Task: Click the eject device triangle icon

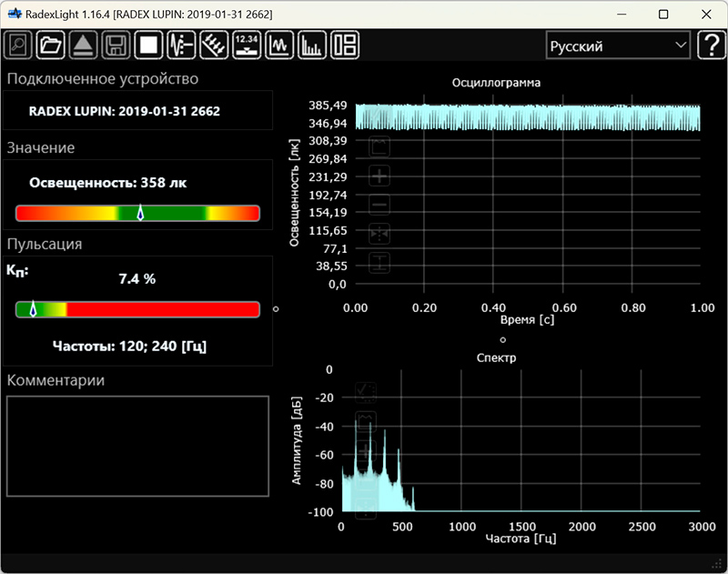Action: (x=83, y=45)
